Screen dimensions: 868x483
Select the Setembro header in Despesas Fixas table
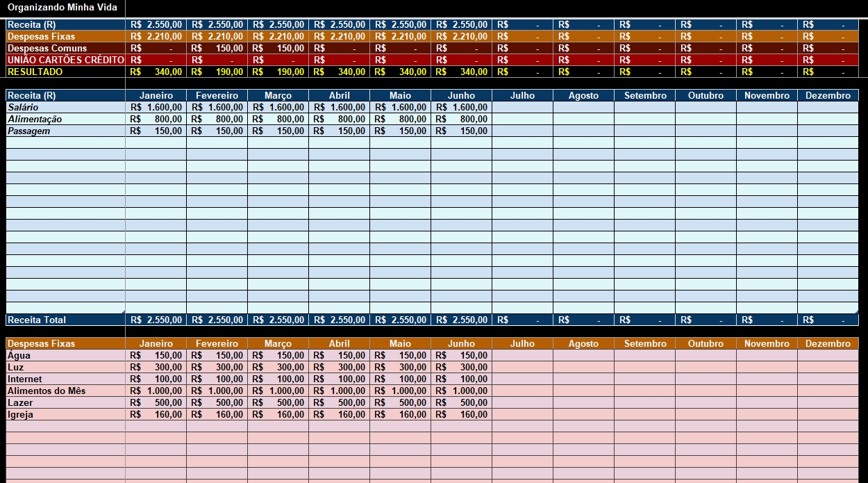[x=644, y=344]
